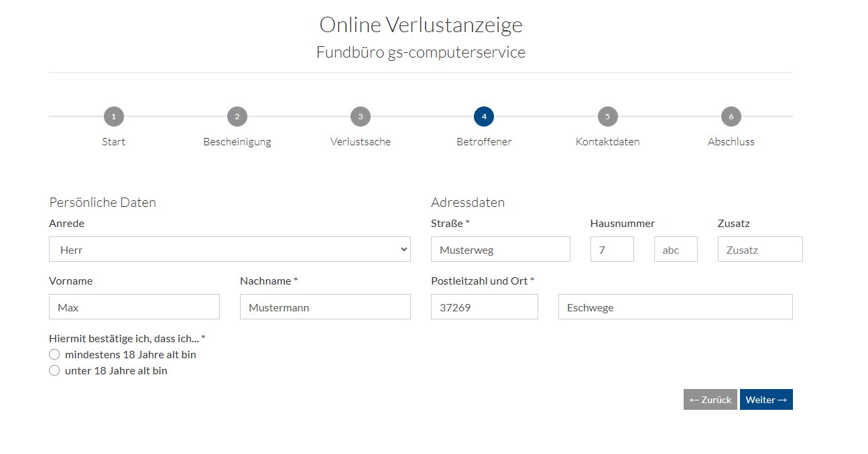Screen dimensions: 868x454
Task: Open the Anrede dropdown
Action: click(229, 249)
